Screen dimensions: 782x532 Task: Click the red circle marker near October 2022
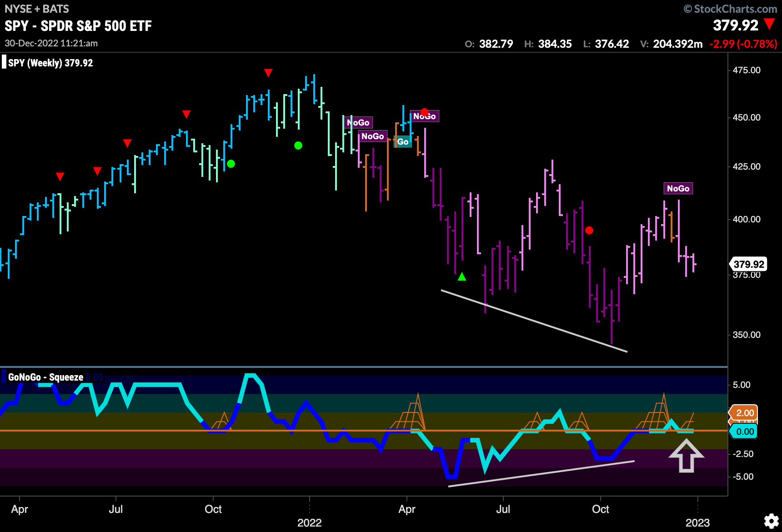click(x=589, y=231)
